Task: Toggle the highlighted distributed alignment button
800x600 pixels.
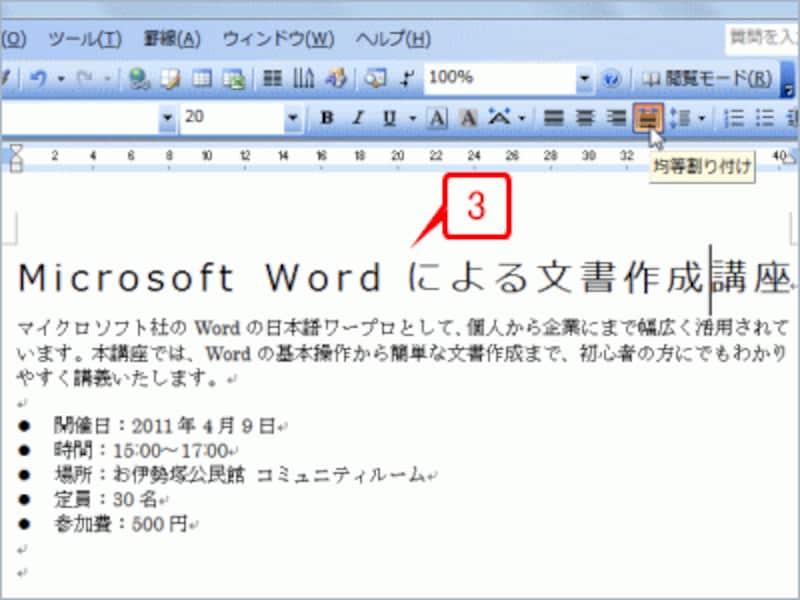Action: tap(648, 118)
